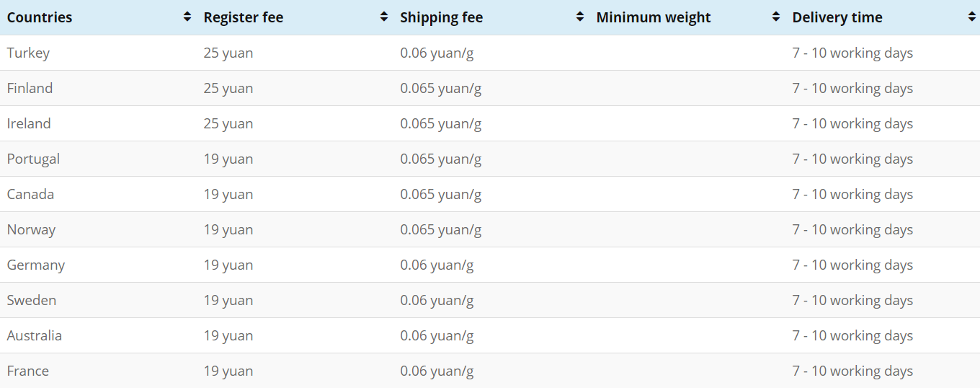The image size is (980, 388).
Task: Select the Register fee column header text
Action: 244,17
